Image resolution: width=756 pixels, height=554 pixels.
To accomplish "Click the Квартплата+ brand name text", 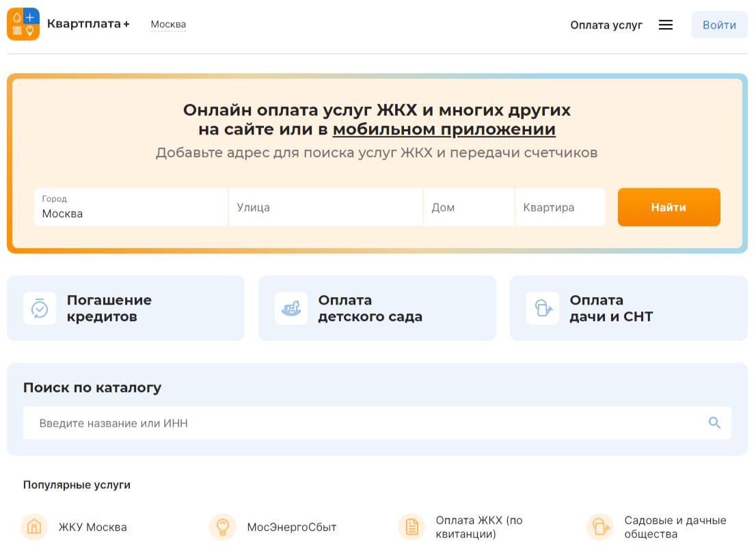I will tap(88, 24).
